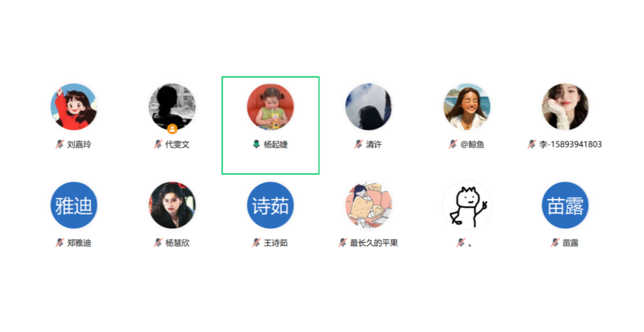The image size is (644, 332).
Task: Click the muted mic icon beside 王诗茹
Action: [256, 242]
